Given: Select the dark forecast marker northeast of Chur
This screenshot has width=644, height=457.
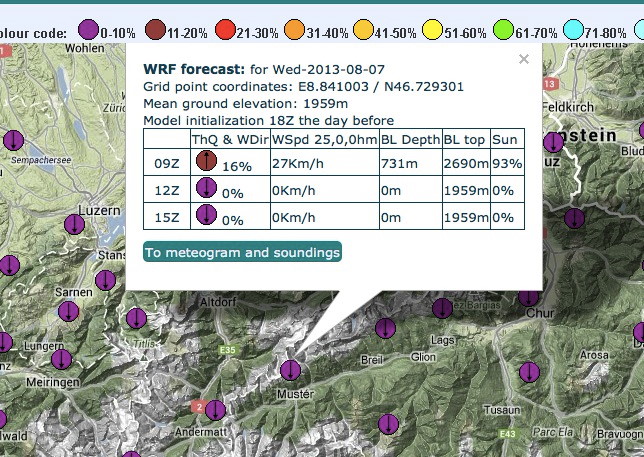Looking at the screenshot, I should [574, 218].
